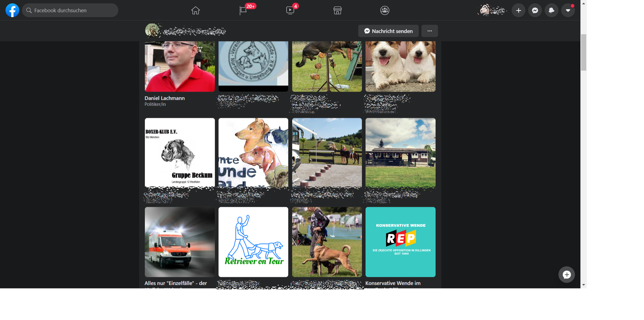Open the painted dogs illustration thumbnail
The width and height of the screenshot is (644, 320).
[253, 153]
